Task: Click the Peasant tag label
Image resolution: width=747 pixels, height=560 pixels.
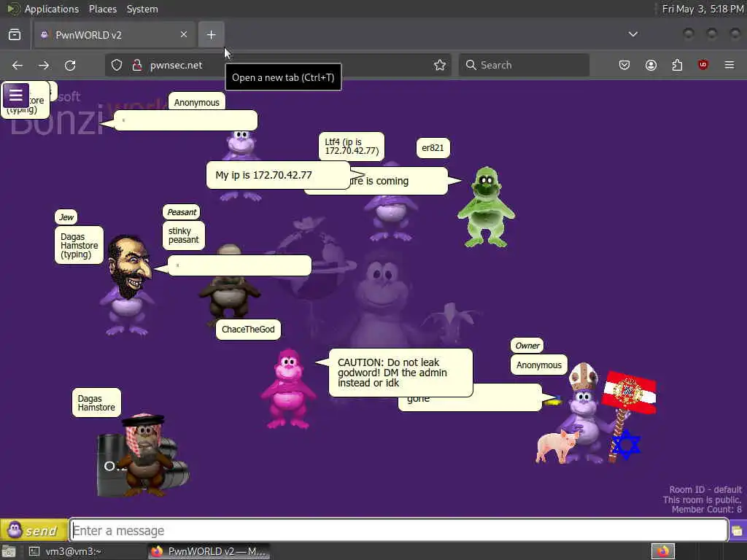Action: [x=182, y=212]
